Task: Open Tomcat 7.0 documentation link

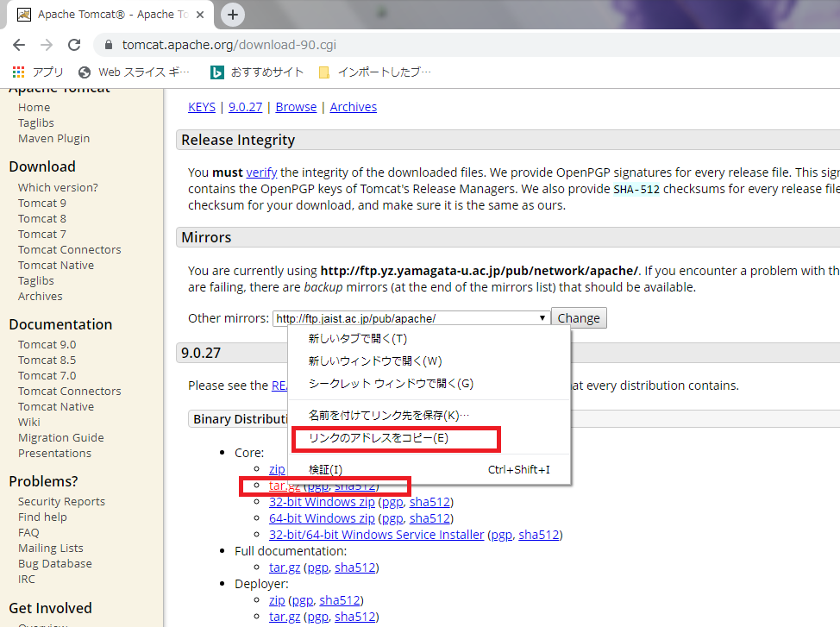Action: pos(47,376)
